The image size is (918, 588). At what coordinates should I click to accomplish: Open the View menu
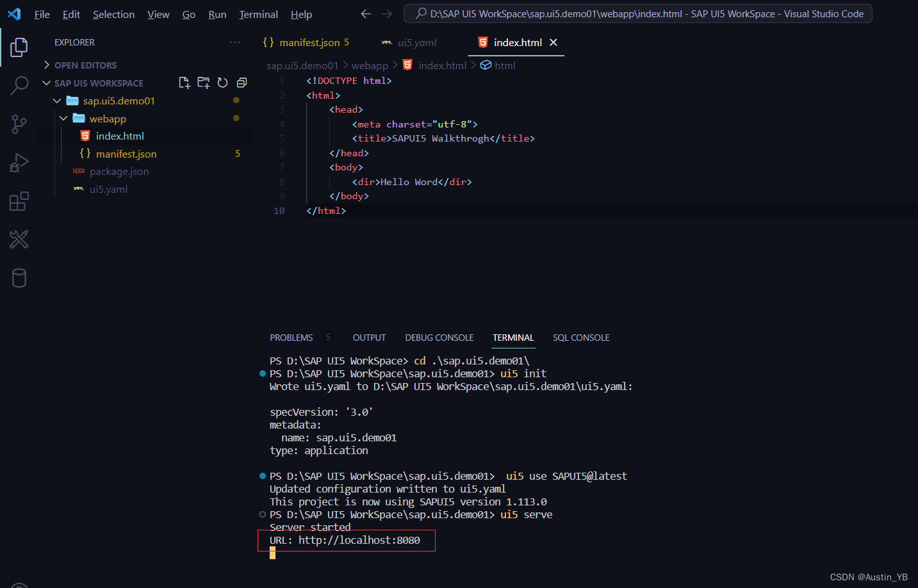[x=158, y=14]
